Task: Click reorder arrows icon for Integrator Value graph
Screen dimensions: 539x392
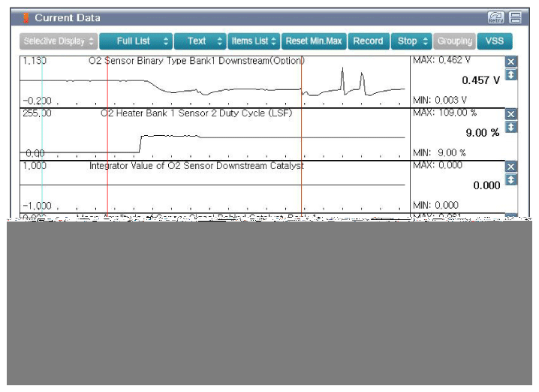Action: coord(511,180)
